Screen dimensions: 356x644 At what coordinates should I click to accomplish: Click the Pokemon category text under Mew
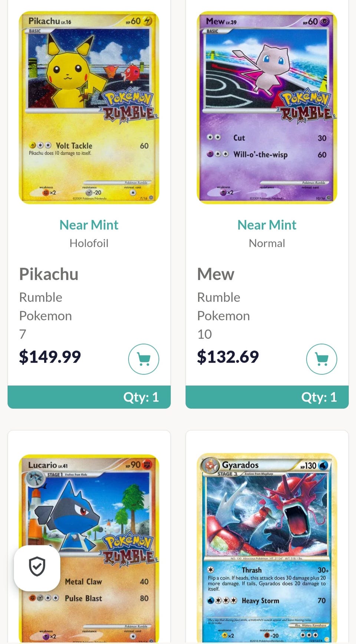(224, 316)
